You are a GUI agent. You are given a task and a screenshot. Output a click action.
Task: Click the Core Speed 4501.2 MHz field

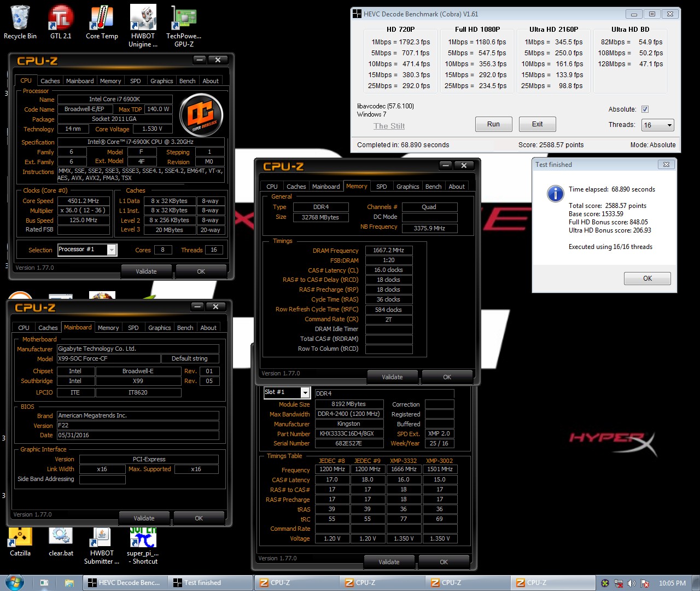coord(83,201)
